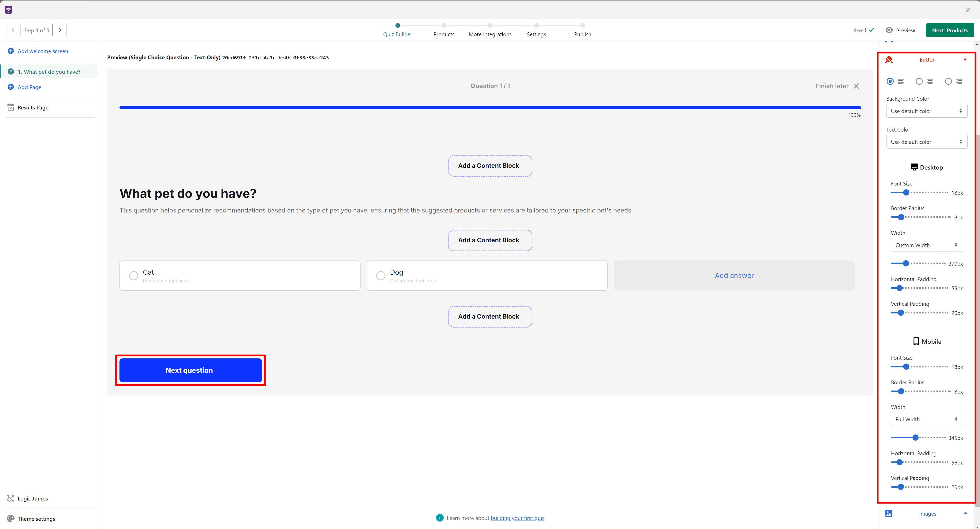The height and width of the screenshot is (529, 980).
Task: Click the right-align lines icon
Action: (x=959, y=81)
